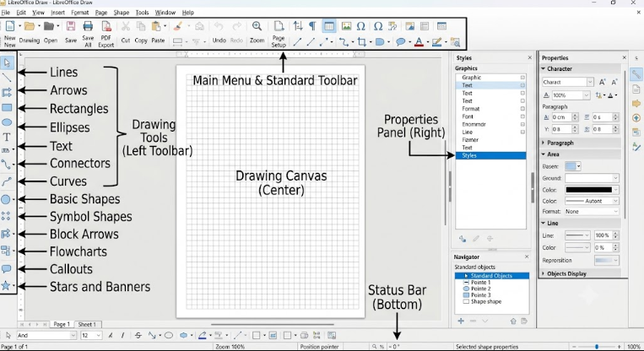
Task: Select the Connector tool in left toolbar
Action: [6, 165]
